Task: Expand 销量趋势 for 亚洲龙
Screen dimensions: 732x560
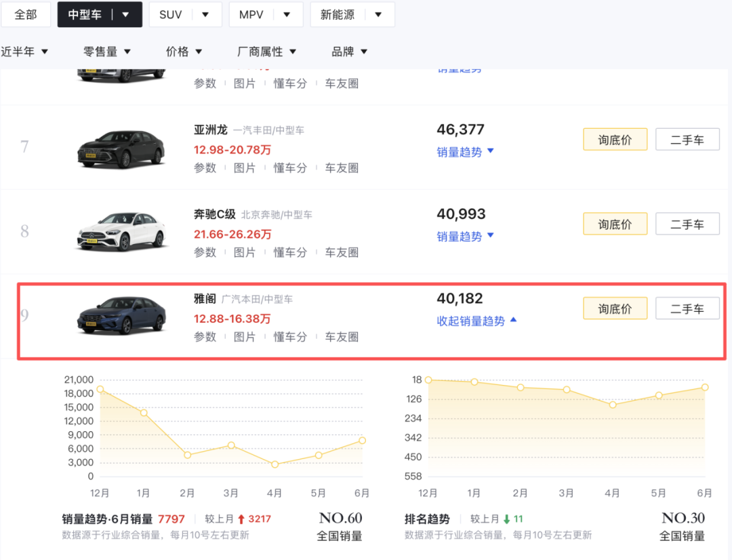Action: [465, 152]
